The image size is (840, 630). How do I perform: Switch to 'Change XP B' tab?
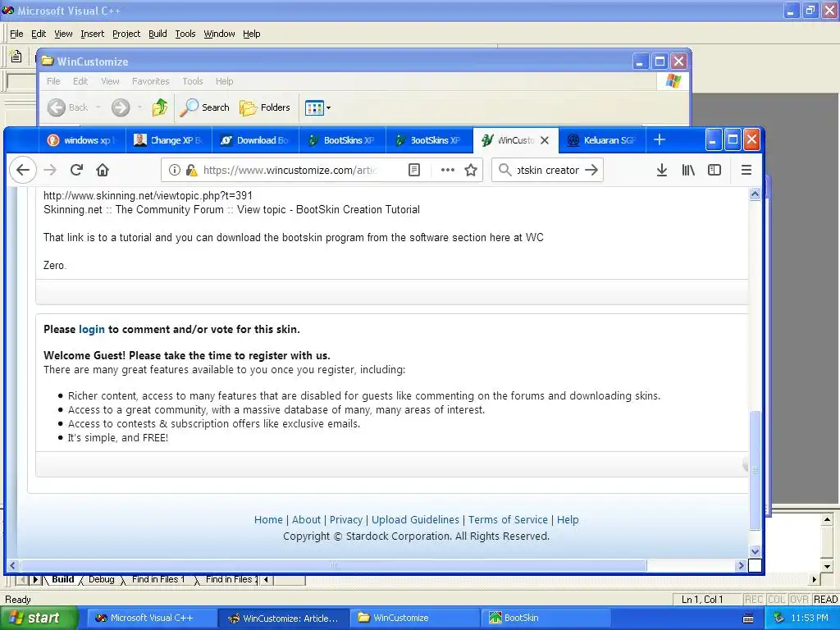coord(169,140)
